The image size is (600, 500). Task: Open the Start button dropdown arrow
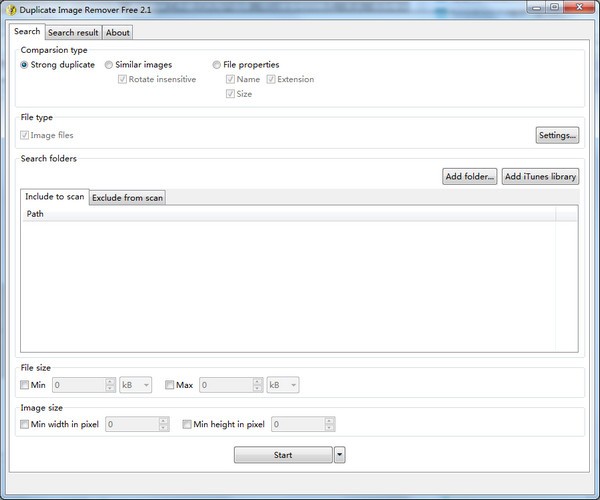tap(339, 455)
